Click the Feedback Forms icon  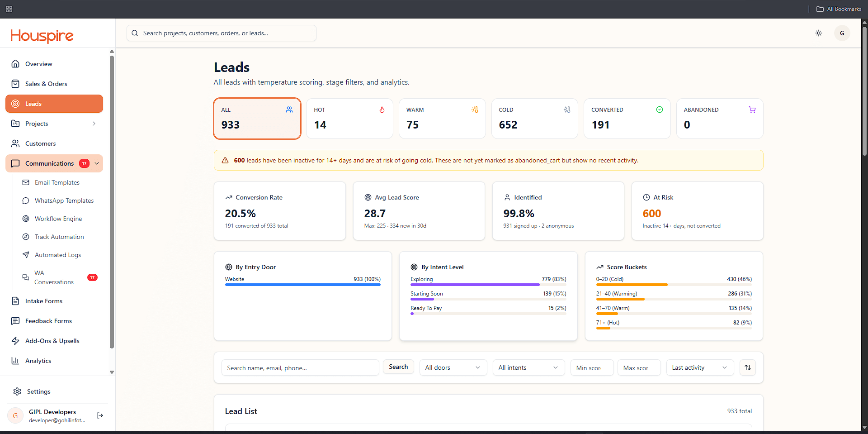(15, 321)
